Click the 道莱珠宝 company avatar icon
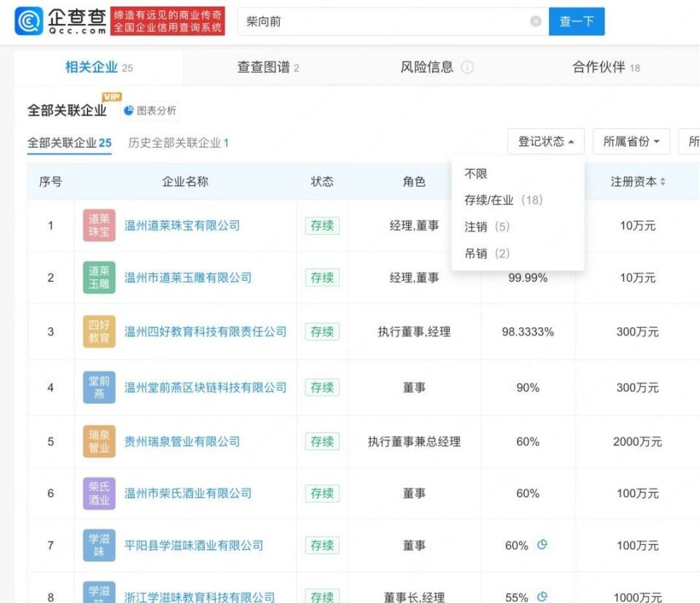The image size is (700, 603). pos(98,225)
